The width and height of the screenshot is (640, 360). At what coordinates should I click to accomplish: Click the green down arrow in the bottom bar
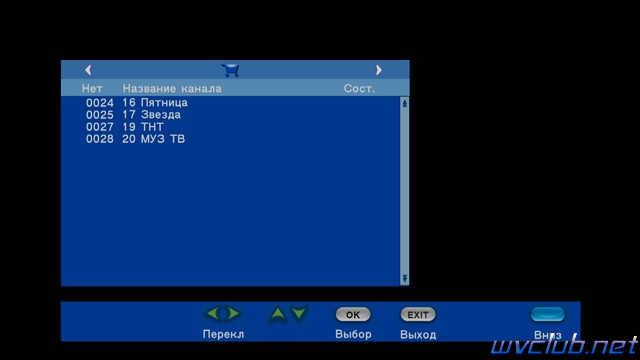pos(299,313)
